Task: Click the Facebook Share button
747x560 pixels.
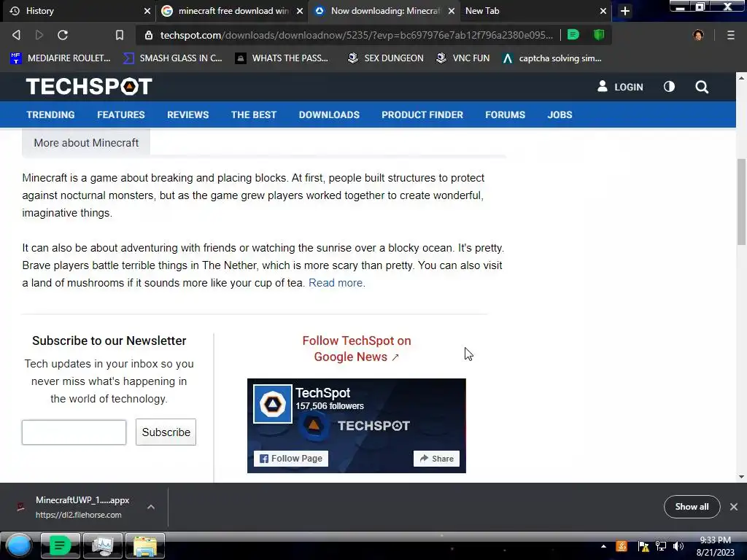Action: [436, 459]
